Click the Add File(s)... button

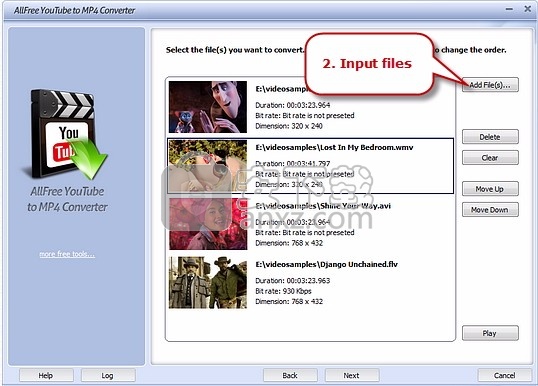(490, 85)
